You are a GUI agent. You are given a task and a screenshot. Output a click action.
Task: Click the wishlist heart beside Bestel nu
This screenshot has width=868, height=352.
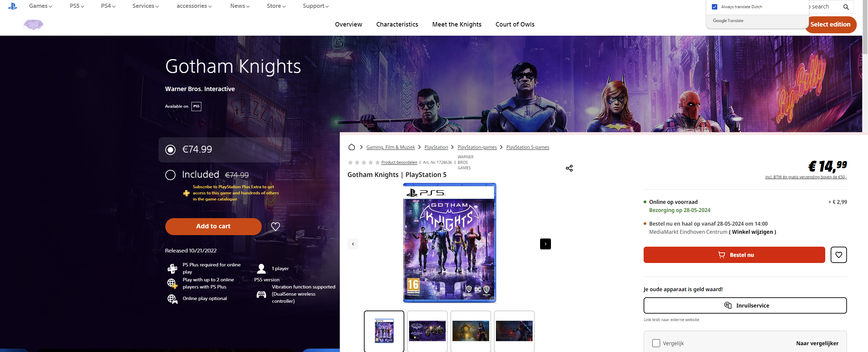[838, 255]
